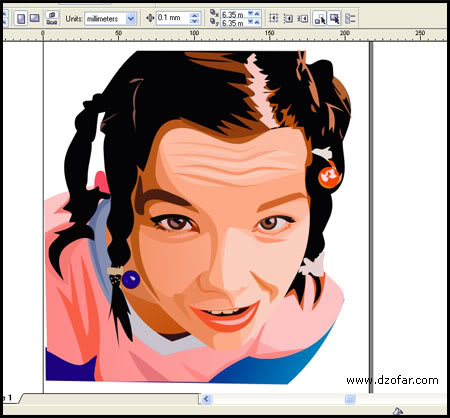Select the orange round hair ornament
The width and height of the screenshot is (450, 418).
(x=330, y=176)
